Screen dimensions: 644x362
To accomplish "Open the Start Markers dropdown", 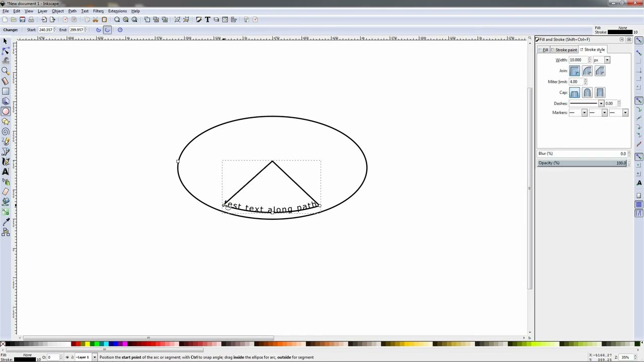I will [x=584, y=113].
